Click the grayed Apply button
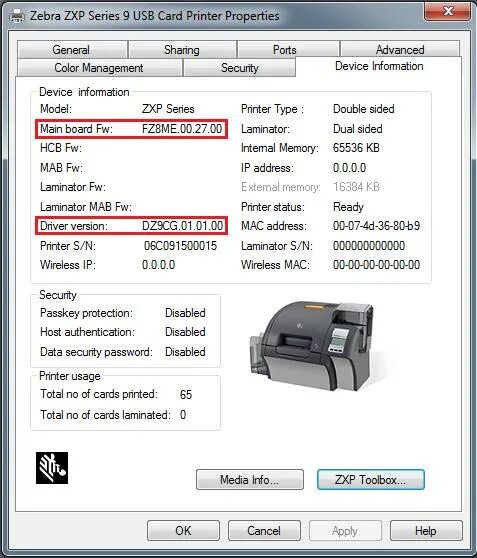 pos(345,531)
